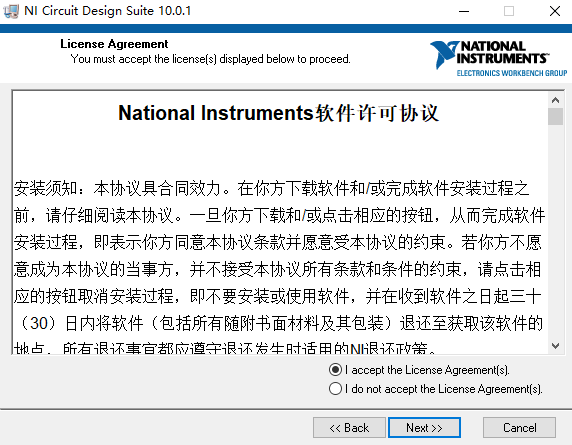Click the license scrollbar down arrow
This screenshot has width=572, height=445.
[x=555, y=345]
